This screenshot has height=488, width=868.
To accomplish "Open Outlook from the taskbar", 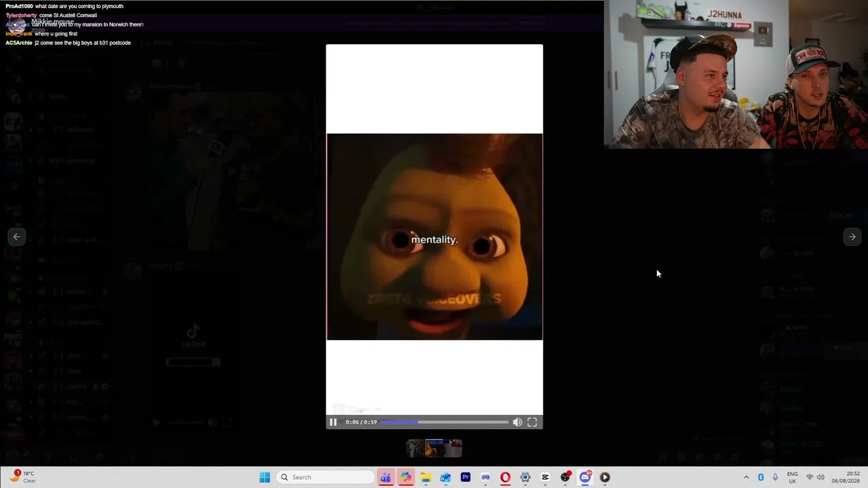I will (446, 477).
